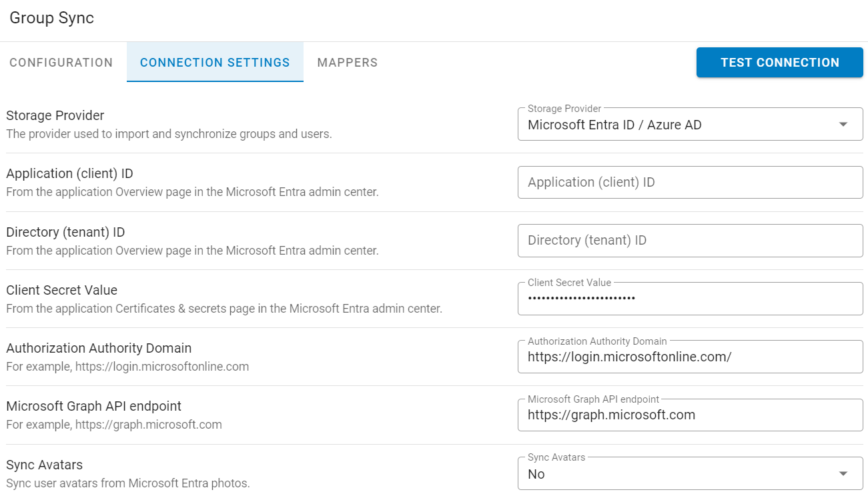Open the Microsoft Entra ID / Azure AD combo box
This screenshot has height=500, width=868.
pos(681,125)
